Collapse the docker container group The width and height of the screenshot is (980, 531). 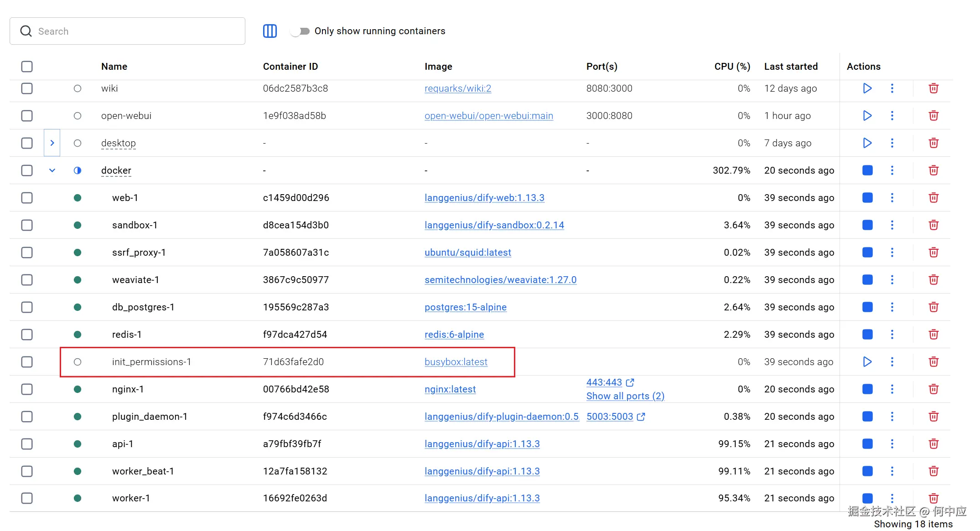click(52, 170)
